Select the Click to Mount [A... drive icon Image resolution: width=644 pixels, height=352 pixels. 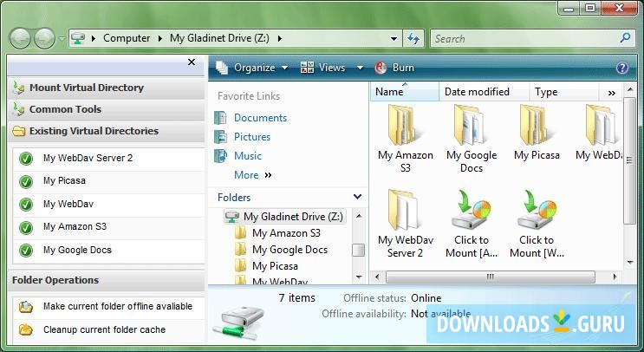(471, 211)
